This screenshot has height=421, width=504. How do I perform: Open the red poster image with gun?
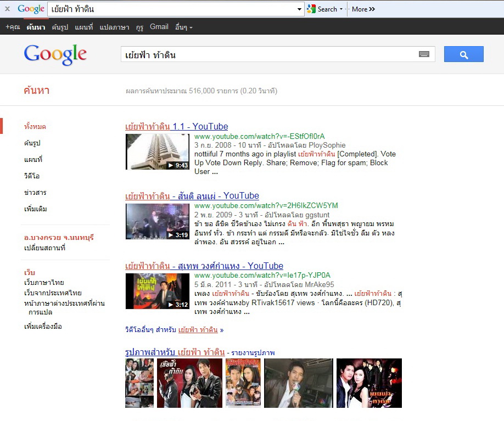pyautogui.click(x=189, y=383)
